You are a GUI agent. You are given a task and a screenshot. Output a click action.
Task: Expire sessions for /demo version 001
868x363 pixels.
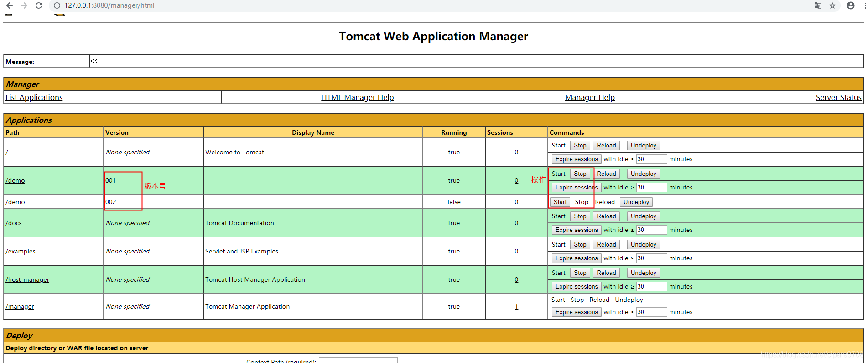pos(577,187)
